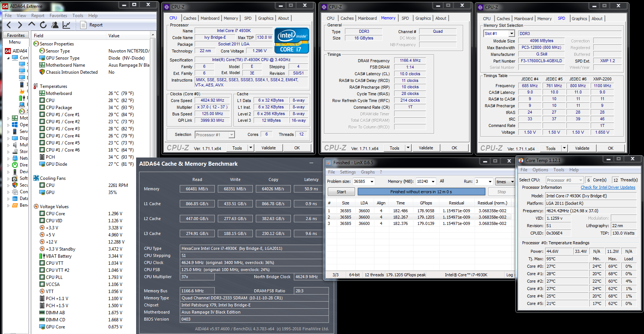The width and height of the screenshot is (644, 334).
Task: Open LinX Run count dropdown
Action: pos(490,182)
